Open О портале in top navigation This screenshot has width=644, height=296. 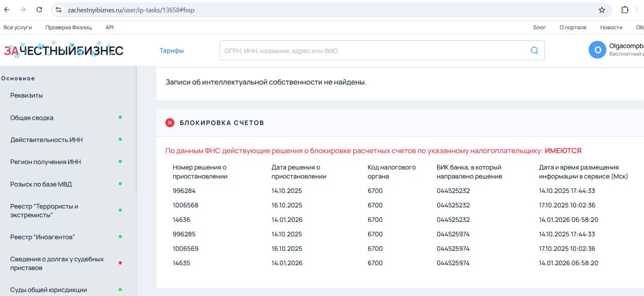pyautogui.click(x=573, y=27)
